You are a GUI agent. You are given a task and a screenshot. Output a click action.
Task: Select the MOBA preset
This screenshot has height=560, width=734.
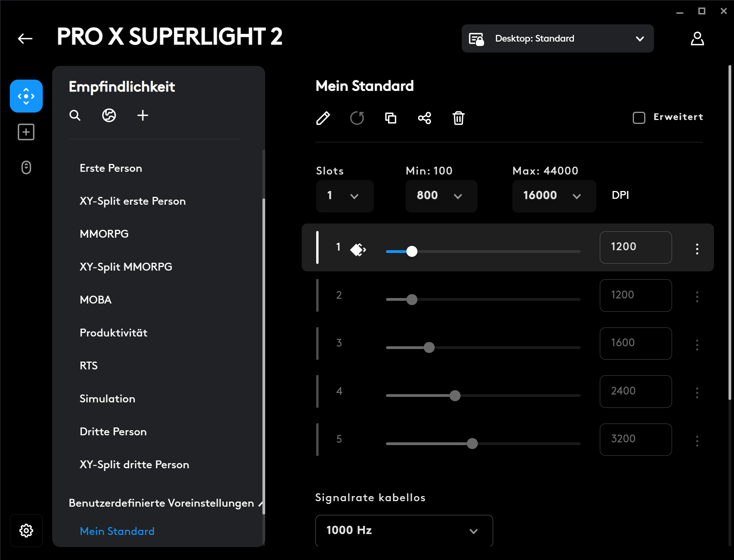point(96,300)
